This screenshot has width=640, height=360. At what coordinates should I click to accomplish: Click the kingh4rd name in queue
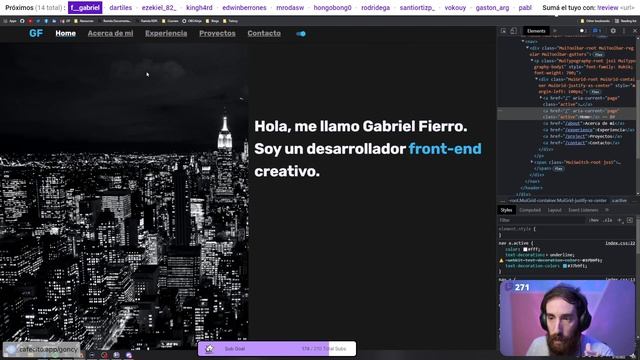(199, 8)
